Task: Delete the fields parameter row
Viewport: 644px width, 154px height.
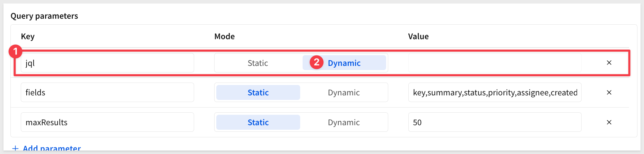Action: [x=609, y=93]
